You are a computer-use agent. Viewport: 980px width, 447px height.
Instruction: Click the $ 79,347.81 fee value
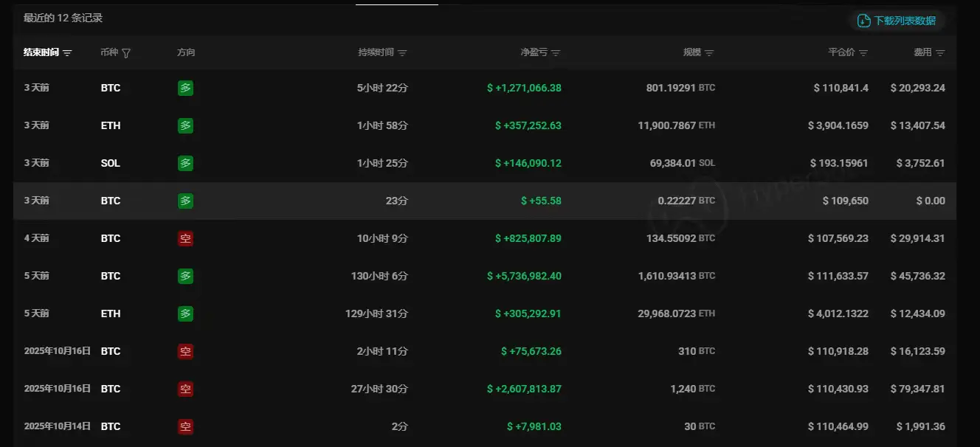pyautogui.click(x=917, y=389)
